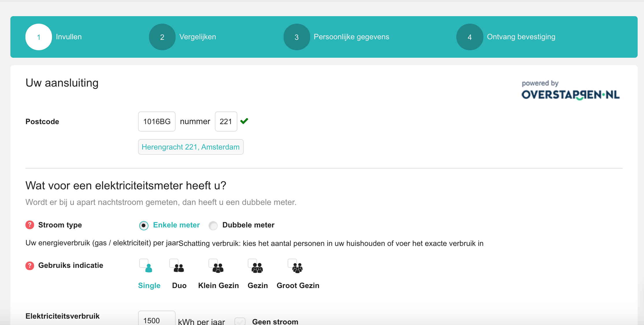The width and height of the screenshot is (644, 325).
Task: Click the electricity usage field showing 1500
Action: pyautogui.click(x=157, y=318)
